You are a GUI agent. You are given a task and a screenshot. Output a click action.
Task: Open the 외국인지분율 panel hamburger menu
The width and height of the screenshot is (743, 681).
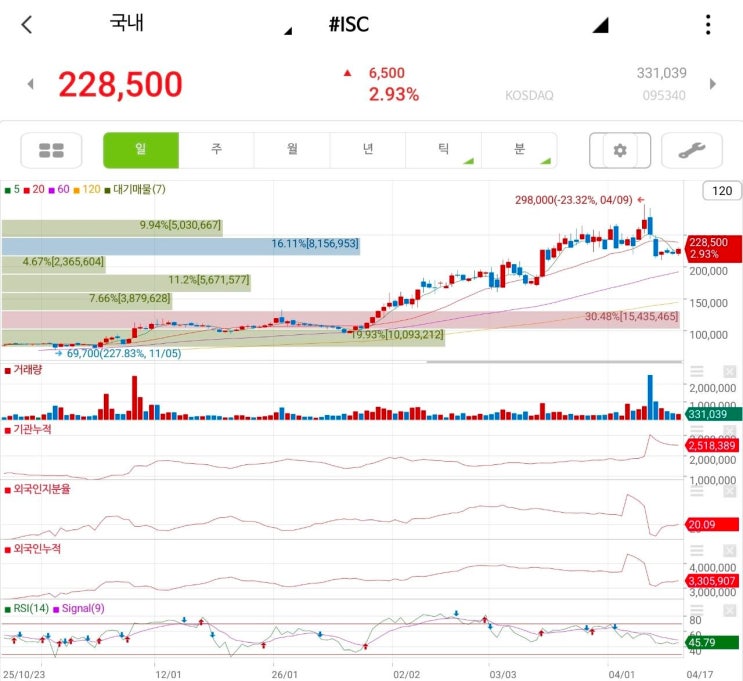697,490
